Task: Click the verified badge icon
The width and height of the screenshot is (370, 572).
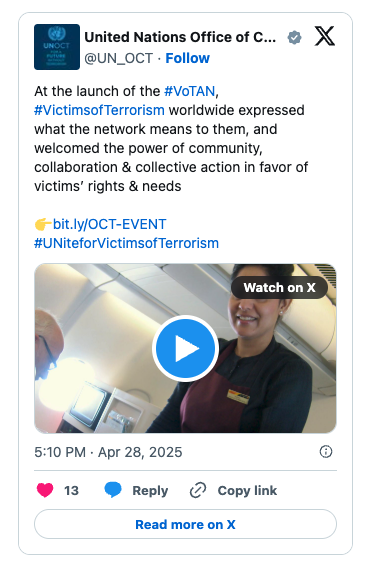Action: (x=294, y=37)
